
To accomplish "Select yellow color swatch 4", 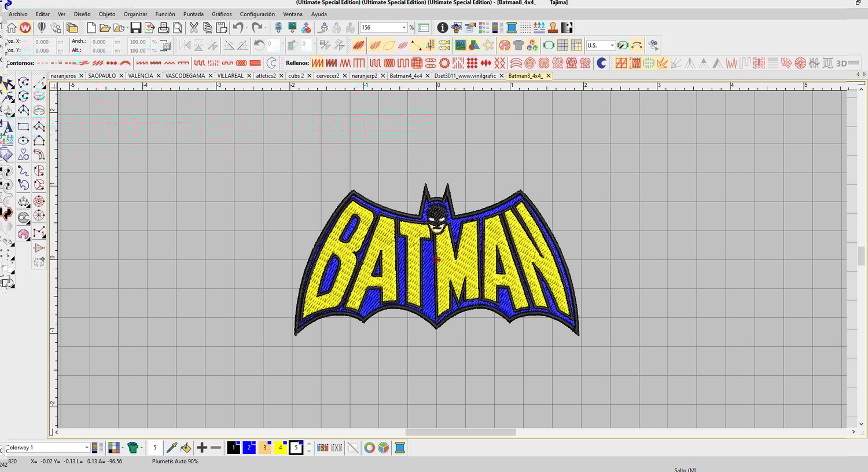I will coord(280,448).
